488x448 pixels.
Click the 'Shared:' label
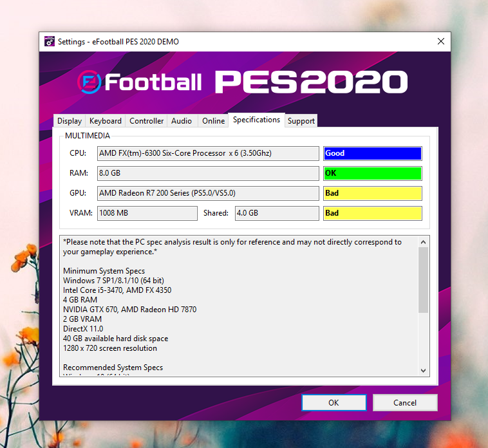pyautogui.click(x=216, y=213)
